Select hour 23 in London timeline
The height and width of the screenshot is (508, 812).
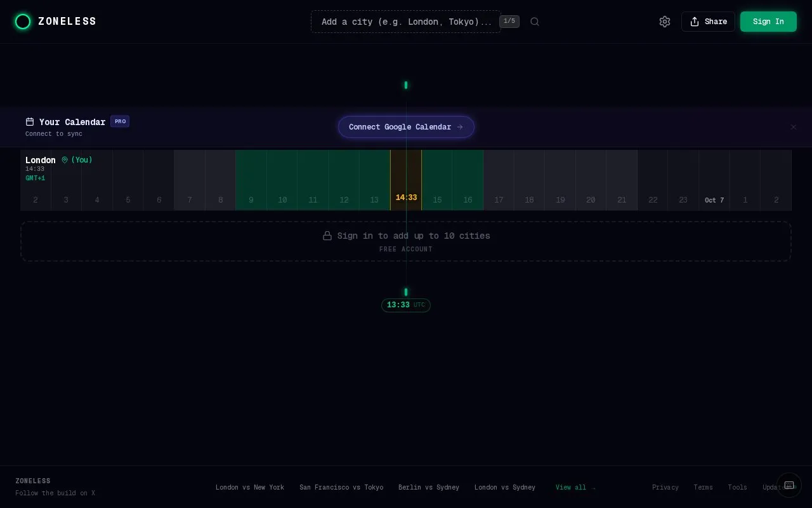(683, 180)
